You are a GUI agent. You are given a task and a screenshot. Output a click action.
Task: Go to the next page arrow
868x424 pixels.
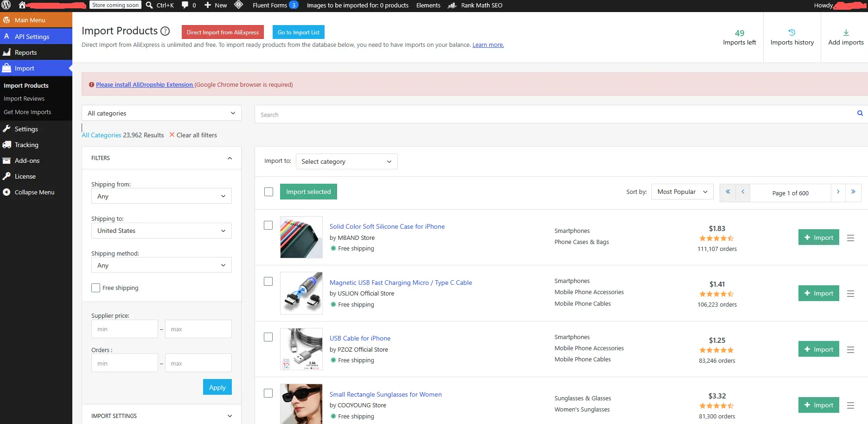pos(838,192)
